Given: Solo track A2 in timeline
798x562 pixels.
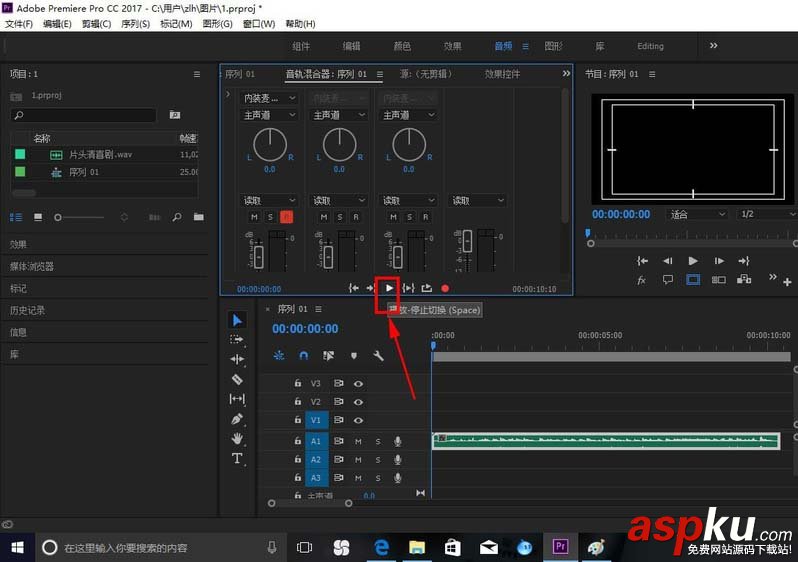Looking at the screenshot, I should coord(378,460).
